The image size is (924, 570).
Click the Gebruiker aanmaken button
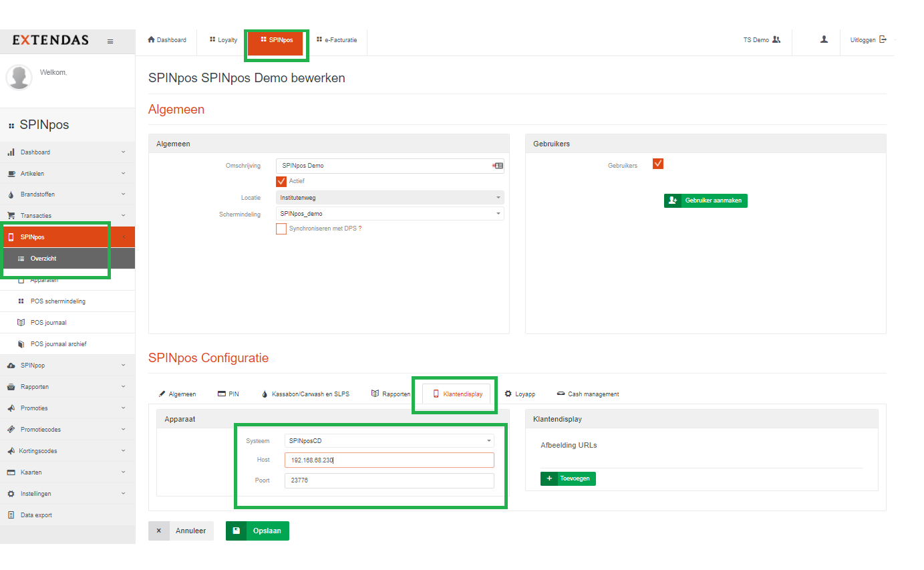[706, 200]
